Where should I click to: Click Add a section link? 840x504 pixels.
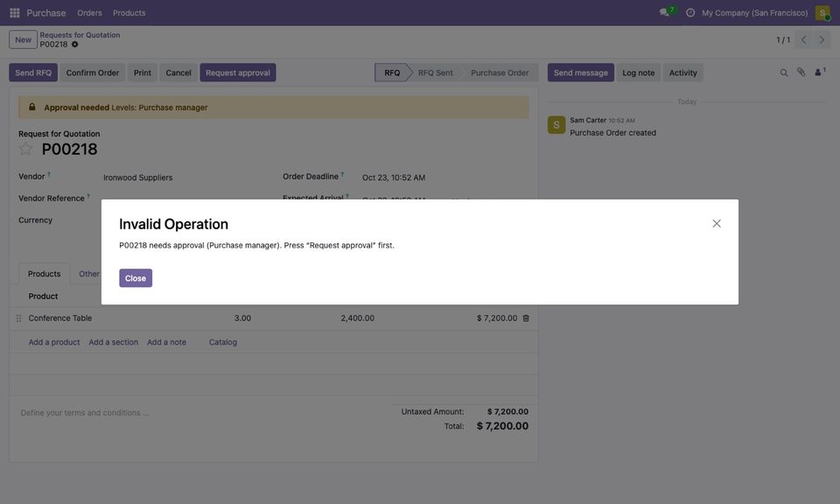(114, 342)
